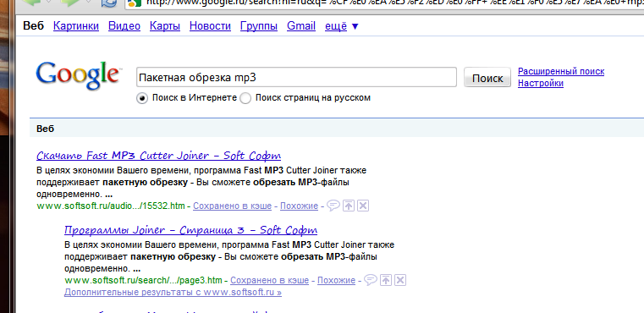Open 'Сохранено в кэше' for the page3.htm result
644x313 pixels.
[x=269, y=281]
